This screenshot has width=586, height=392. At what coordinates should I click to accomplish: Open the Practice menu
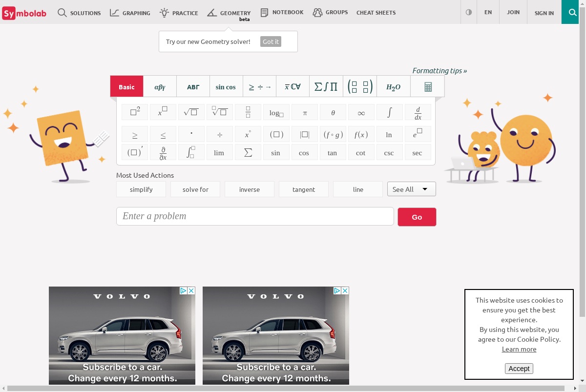(x=179, y=13)
